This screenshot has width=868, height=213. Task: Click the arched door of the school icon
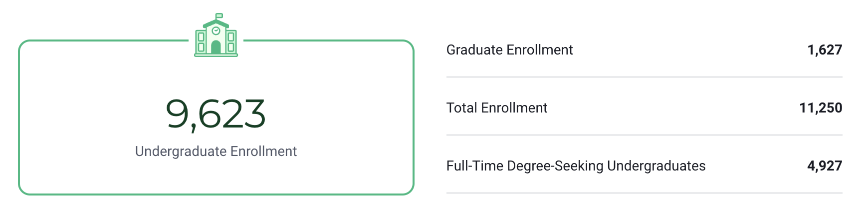[216, 47]
